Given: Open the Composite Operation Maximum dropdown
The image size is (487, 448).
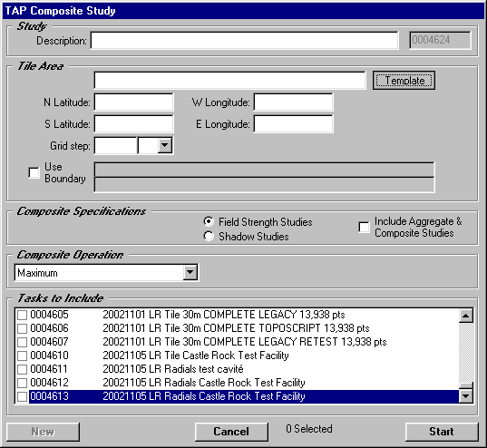Looking at the screenshot, I should pyautogui.click(x=190, y=272).
